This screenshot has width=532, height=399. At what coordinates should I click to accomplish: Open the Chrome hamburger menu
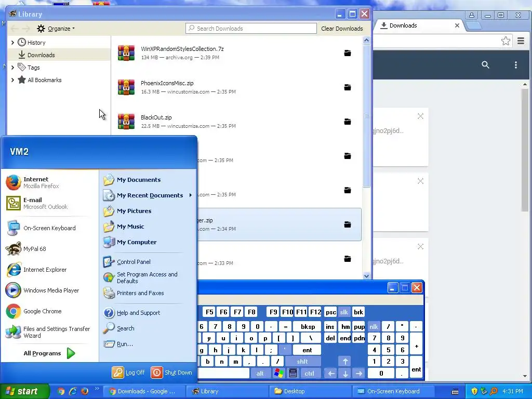pyautogui.click(x=521, y=41)
